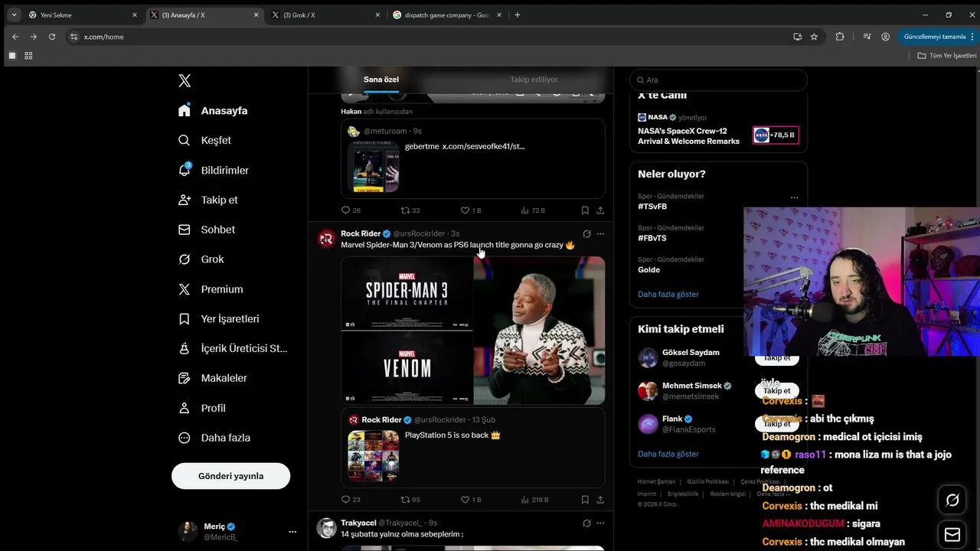Bookmark Rock Rider Spider-Man post
980x551 pixels.
[585, 500]
